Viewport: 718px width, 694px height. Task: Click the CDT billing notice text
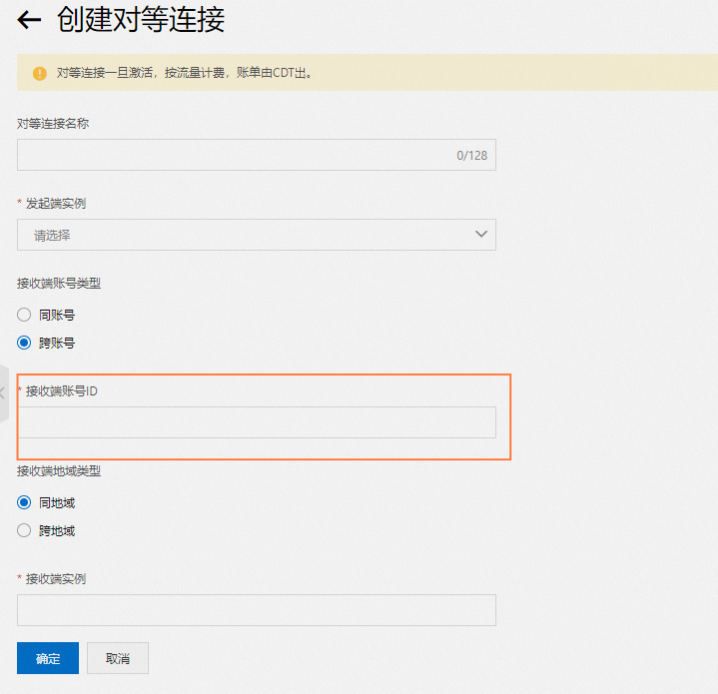[185, 73]
